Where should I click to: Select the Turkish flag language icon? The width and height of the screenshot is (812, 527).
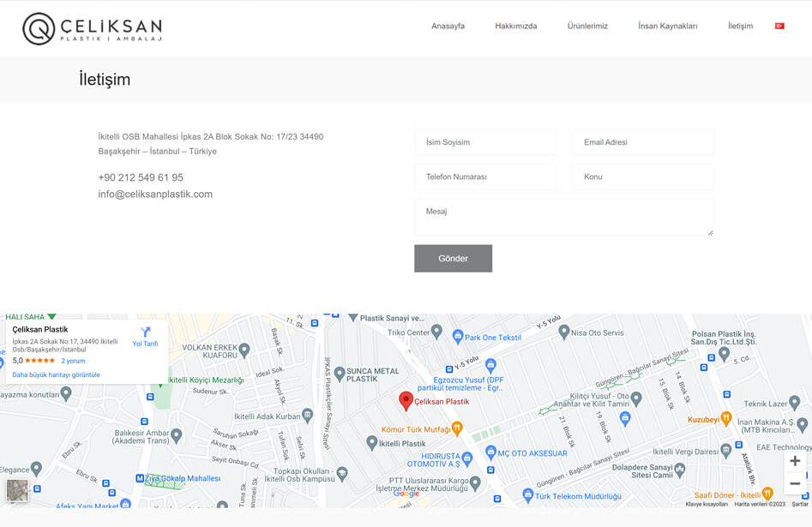click(x=779, y=26)
